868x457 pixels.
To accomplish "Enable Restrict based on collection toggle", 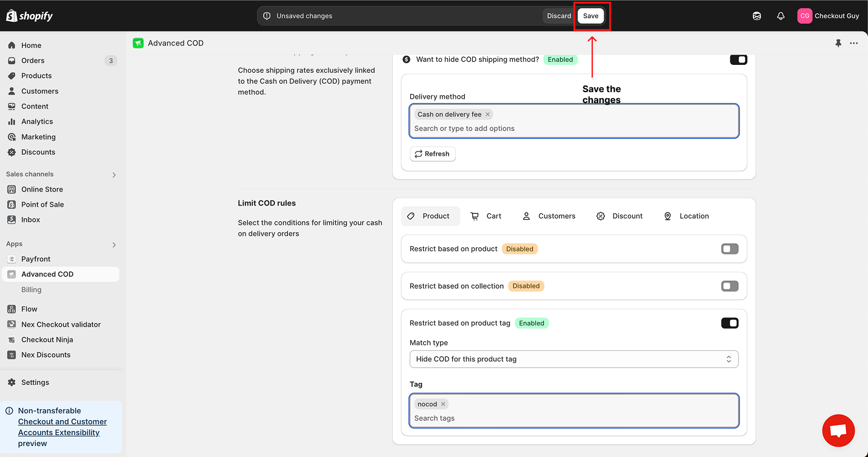I will (x=730, y=286).
